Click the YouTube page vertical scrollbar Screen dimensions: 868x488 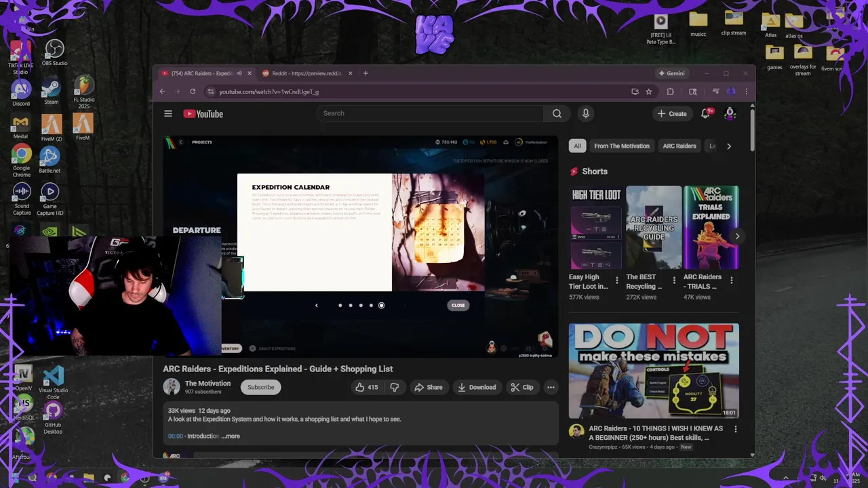point(752,129)
